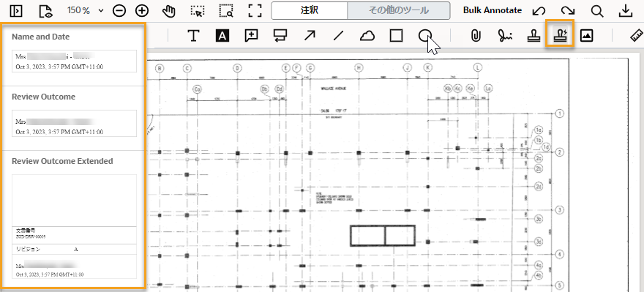Download the document
Viewport: 644px width, 292px height.
tap(625, 11)
